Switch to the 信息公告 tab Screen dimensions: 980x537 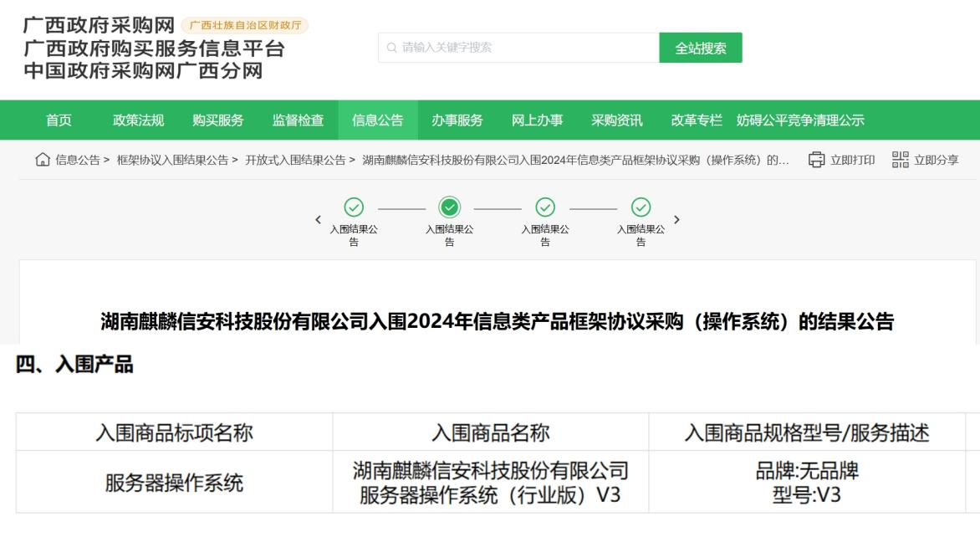click(x=378, y=120)
